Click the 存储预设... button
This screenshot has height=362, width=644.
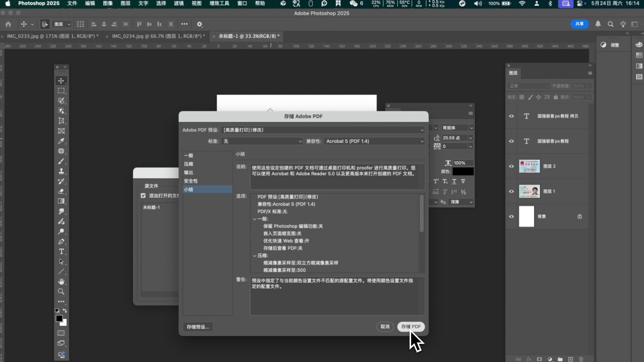coord(198,327)
